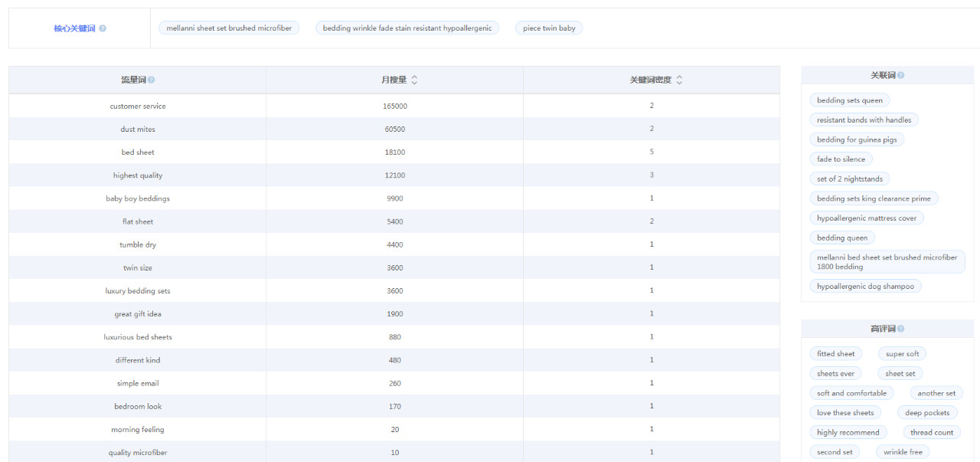
Task: Click 'bedding for guinea pigs' tag
Action: tap(856, 139)
